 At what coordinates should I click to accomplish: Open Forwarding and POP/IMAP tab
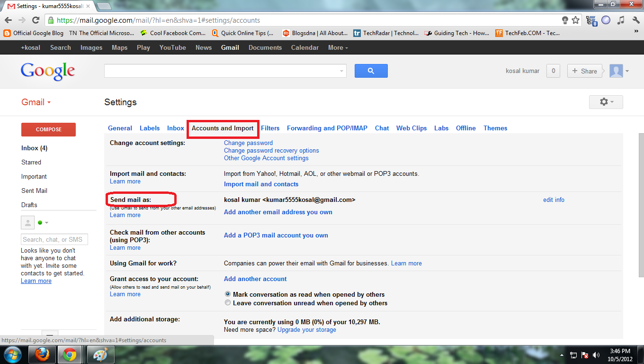[x=327, y=128]
